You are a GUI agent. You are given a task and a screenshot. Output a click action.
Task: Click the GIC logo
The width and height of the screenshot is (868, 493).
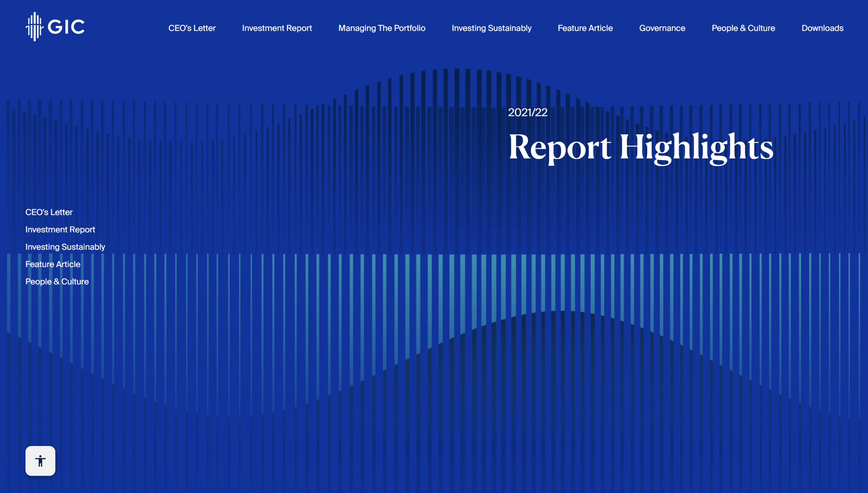coord(54,26)
